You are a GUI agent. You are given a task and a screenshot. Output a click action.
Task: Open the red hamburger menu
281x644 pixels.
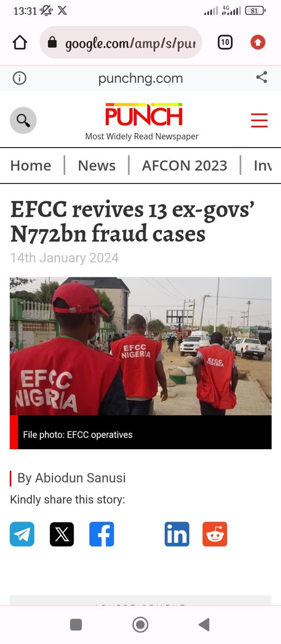259,120
